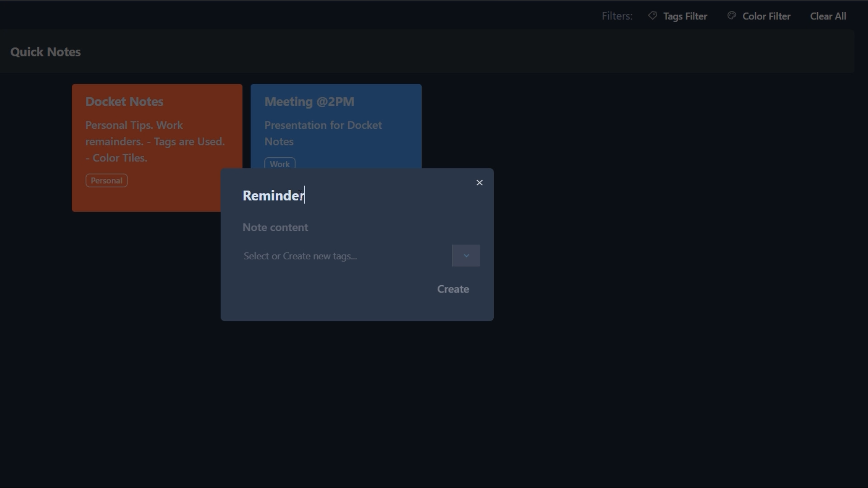Open the Docket Notes card title
868x488 pixels.
point(124,102)
